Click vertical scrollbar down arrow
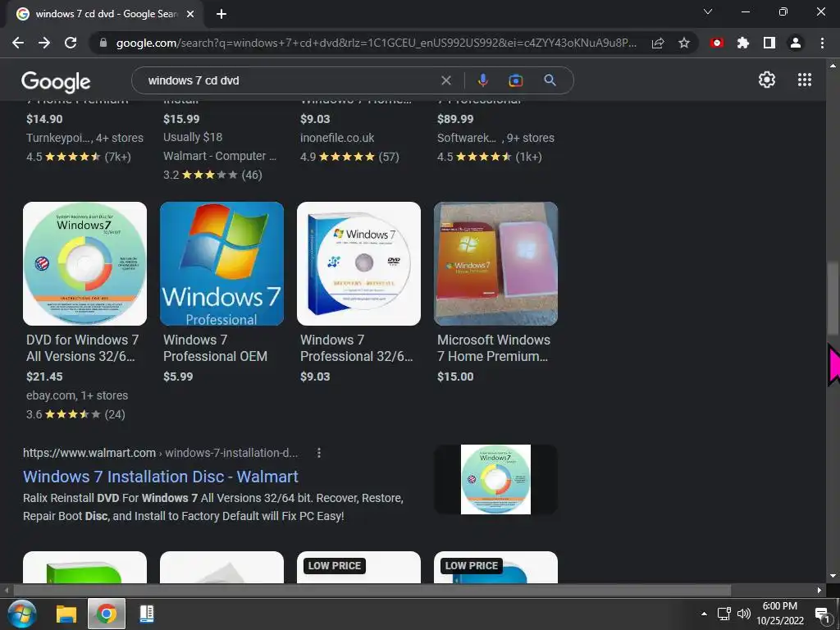The width and height of the screenshot is (840, 630). [x=832, y=577]
